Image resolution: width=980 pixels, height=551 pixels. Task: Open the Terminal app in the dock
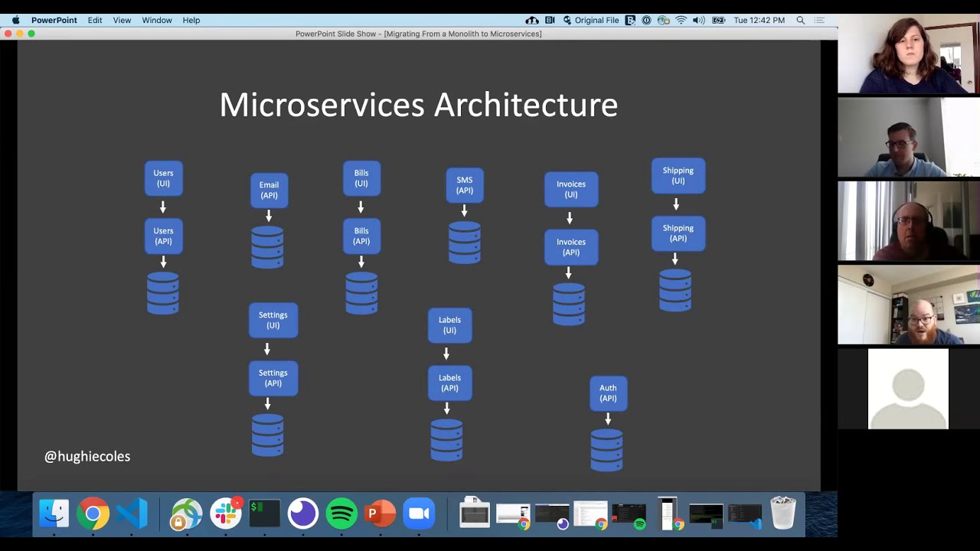point(264,514)
